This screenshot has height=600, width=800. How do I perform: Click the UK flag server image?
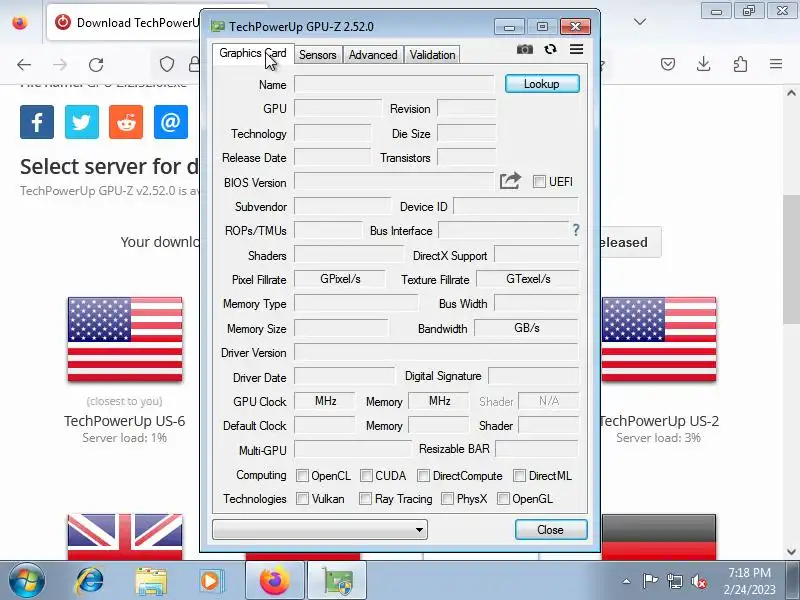click(125, 537)
